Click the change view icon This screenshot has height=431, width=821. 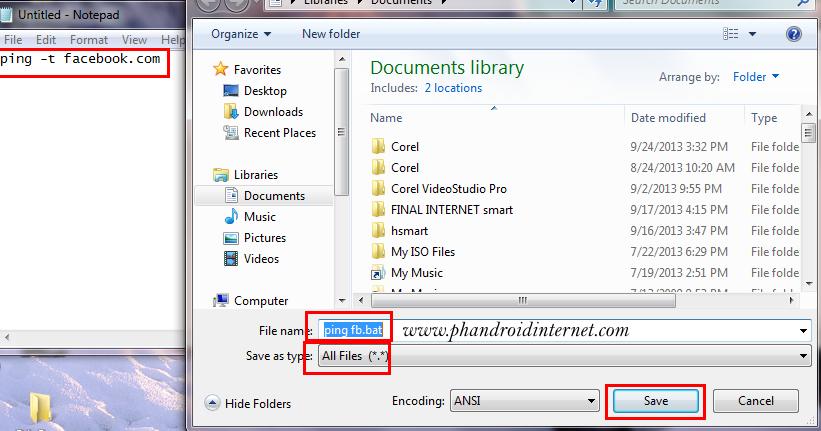[x=730, y=34]
